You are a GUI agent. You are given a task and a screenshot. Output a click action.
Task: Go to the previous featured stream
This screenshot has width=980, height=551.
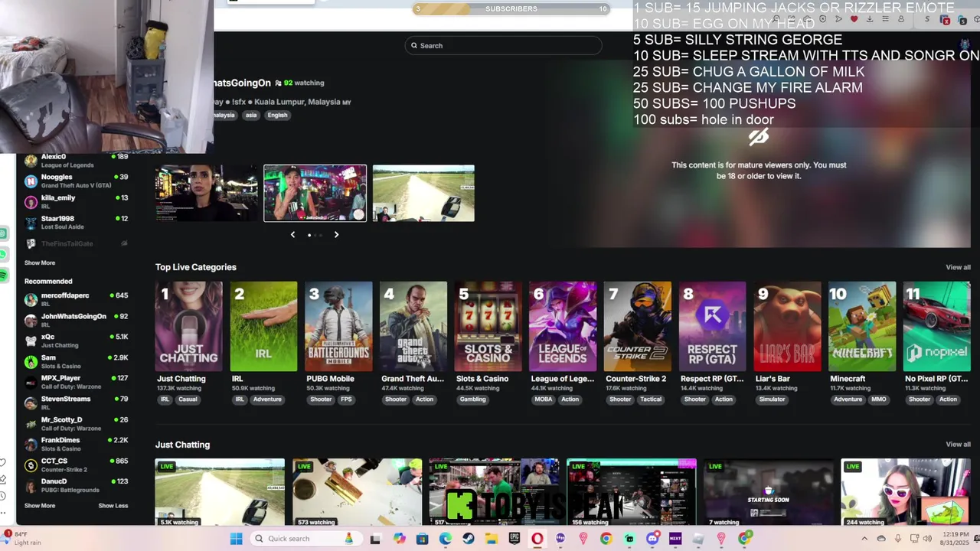292,235
